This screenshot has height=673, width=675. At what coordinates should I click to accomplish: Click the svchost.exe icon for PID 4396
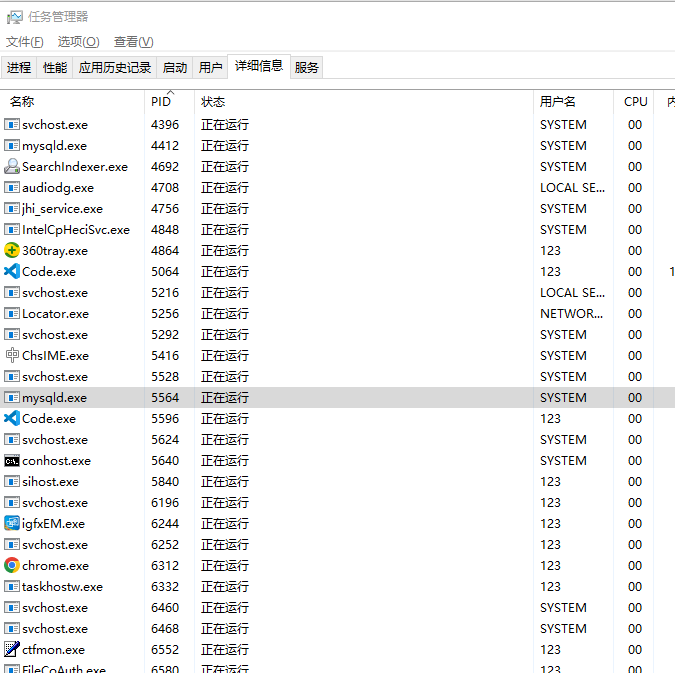pos(12,124)
